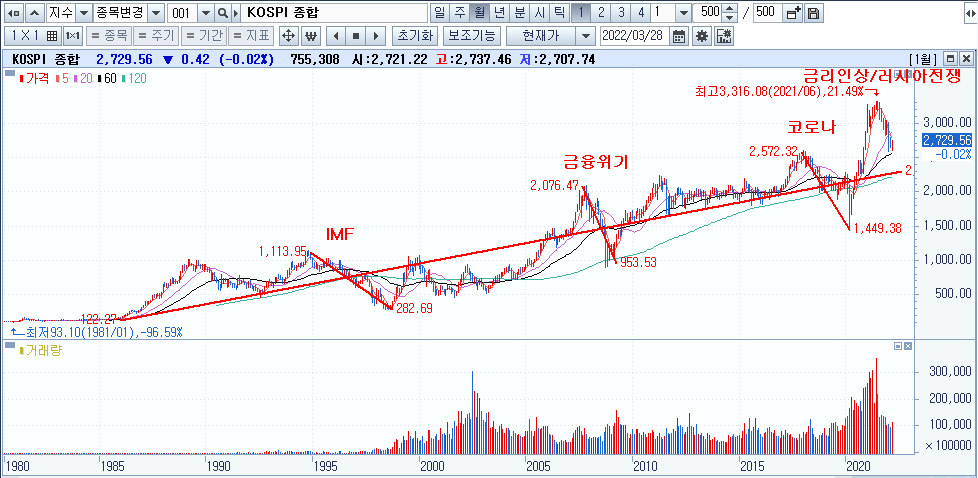Select interval preset 4

(x=641, y=12)
